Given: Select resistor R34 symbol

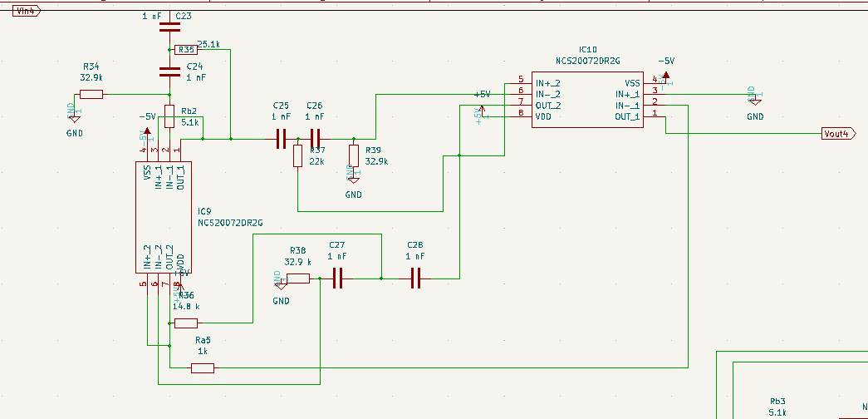Looking at the screenshot, I should point(91,94).
